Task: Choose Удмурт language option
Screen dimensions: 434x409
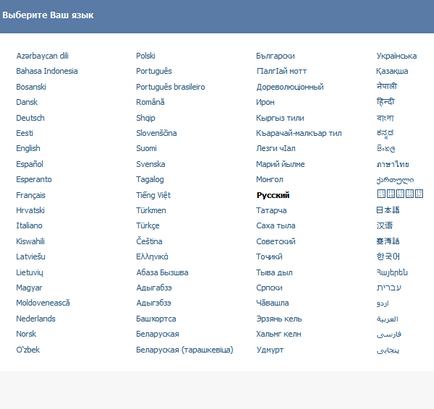Action: pyautogui.click(x=270, y=350)
